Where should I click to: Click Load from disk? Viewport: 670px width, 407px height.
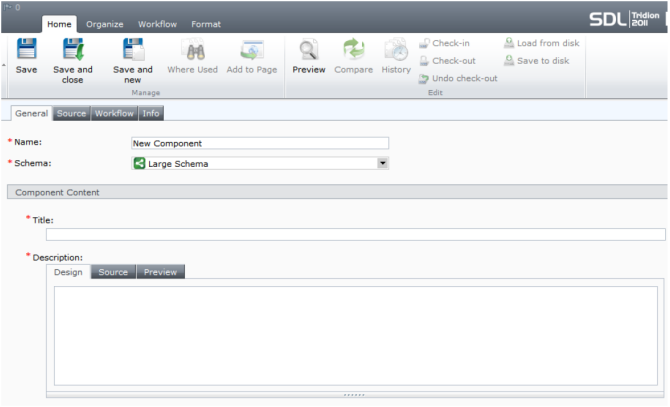541,44
